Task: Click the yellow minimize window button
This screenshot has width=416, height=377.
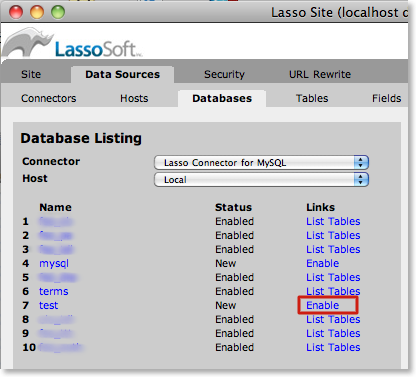Action: [37, 12]
